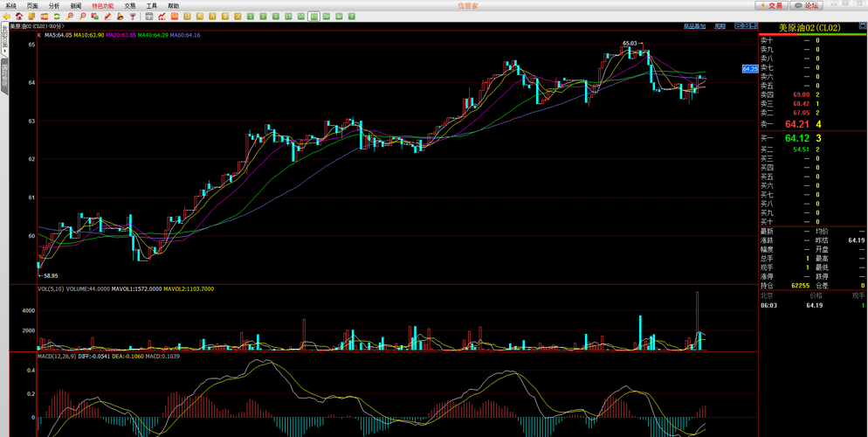This screenshot has width=868, height=437.
Task: Click the chart window layout icons
Action: coord(746,25)
